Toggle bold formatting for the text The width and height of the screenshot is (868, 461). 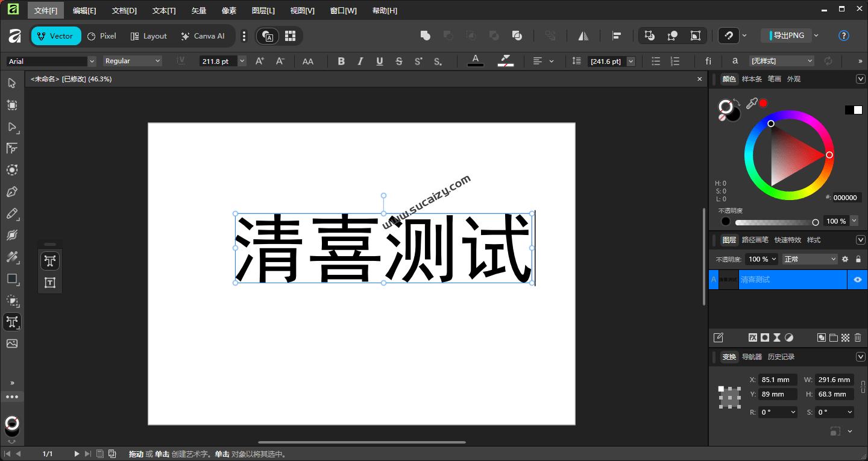click(x=341, y=61)
